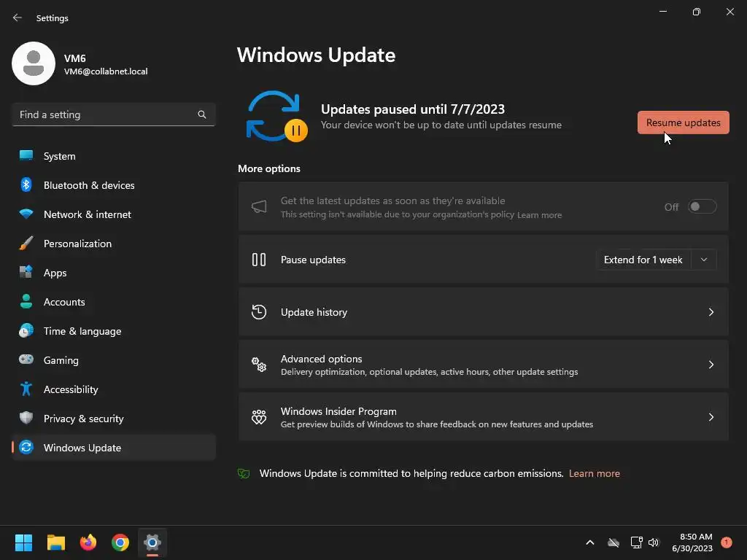Click the More options label
This screenshot has height=560, width=747.
tap(269, 168)
